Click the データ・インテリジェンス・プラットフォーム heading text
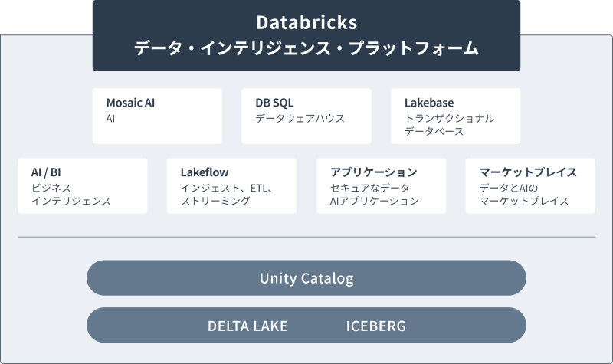This screenshot has height=364, width=613. 306,48
